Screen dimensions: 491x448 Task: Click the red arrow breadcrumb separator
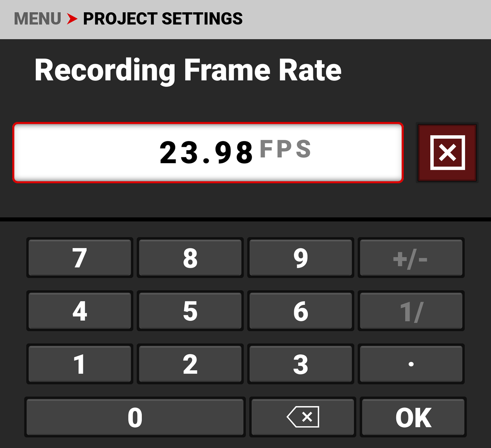[72, 19]
